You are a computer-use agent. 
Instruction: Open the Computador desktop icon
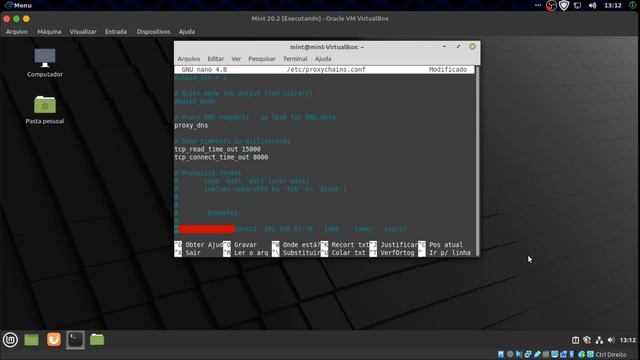pos(45,63)
